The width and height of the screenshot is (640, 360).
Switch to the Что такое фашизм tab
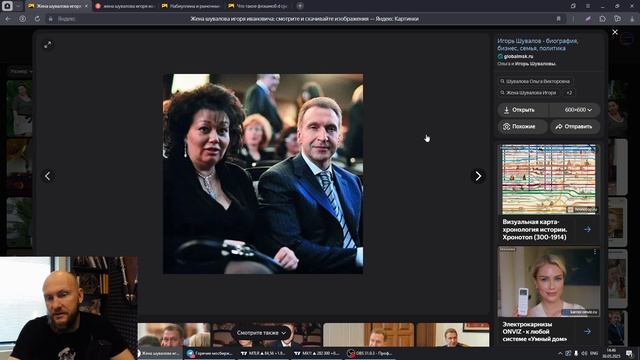[258, 6]
